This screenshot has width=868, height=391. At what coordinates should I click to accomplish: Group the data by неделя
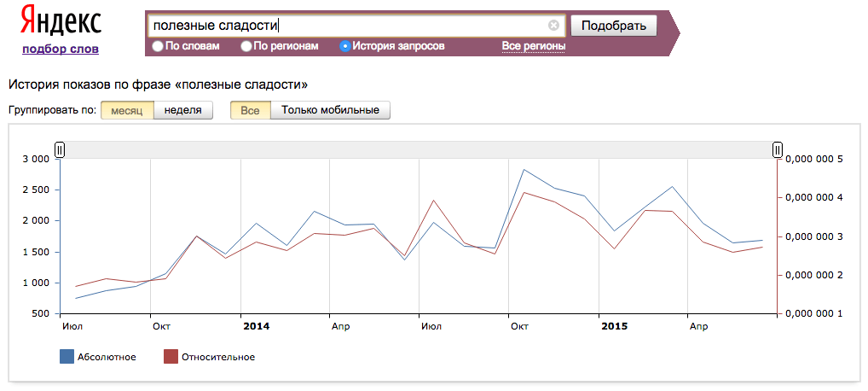(x=183, y=110)
